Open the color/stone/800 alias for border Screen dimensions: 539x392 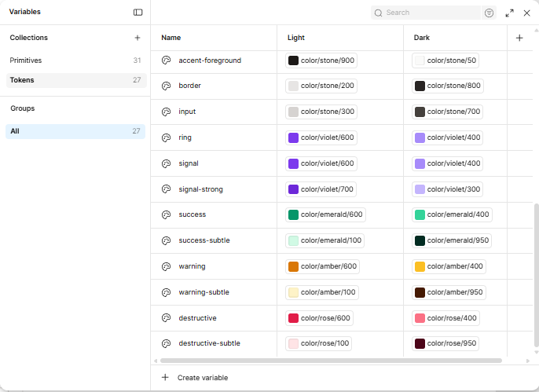[x=448, y=86]
